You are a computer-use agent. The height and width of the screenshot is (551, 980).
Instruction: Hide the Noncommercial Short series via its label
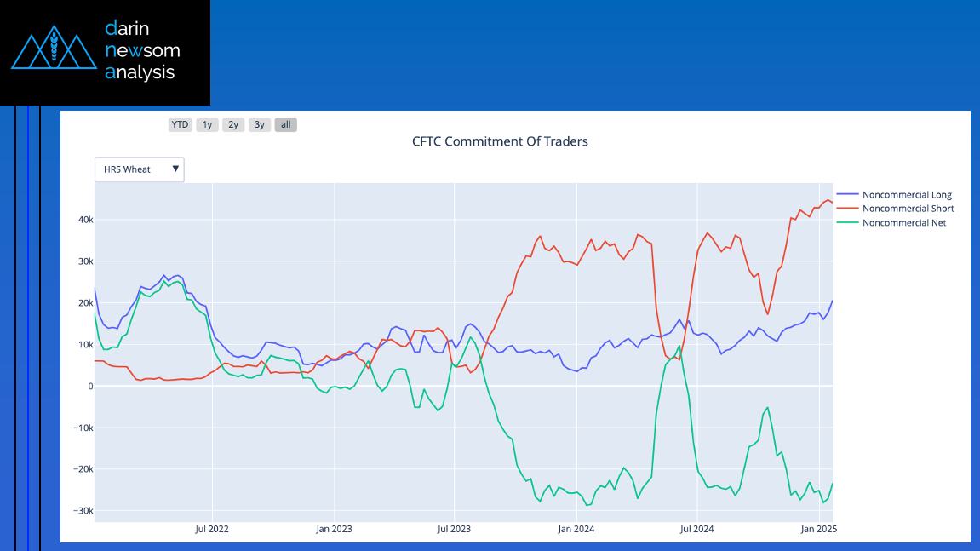[x=908, y=209]
